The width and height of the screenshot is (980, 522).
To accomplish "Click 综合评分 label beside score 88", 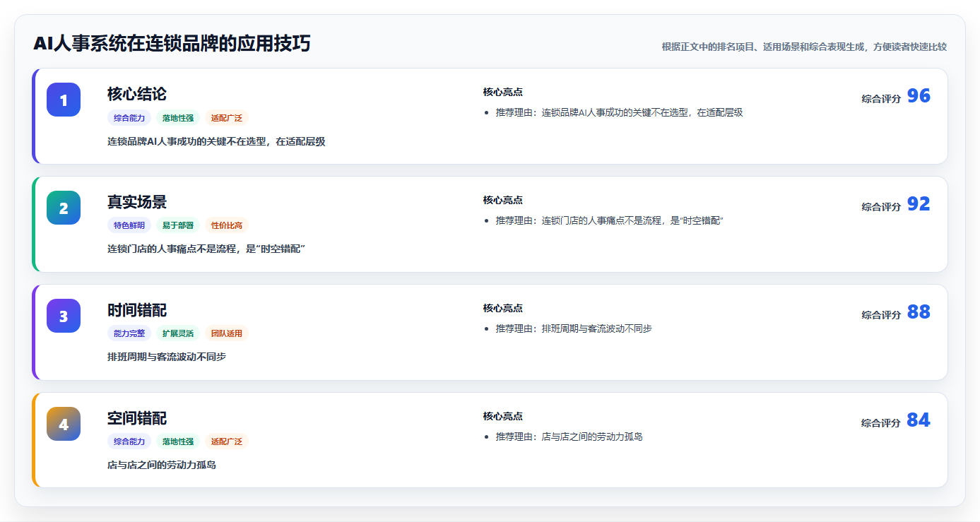I will [x=881, y=315].
